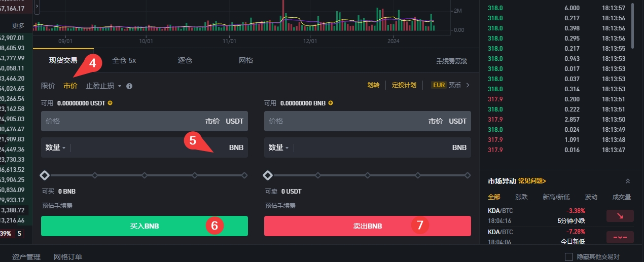Image resolution: width=644 pixels, height=262 pixels.
Task: Switch to the 全仓 5x tab
Action: [x=124, y=60]
